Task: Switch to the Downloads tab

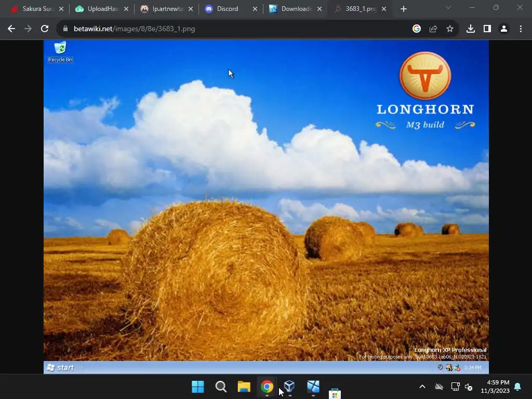Action: pos(295,9)
